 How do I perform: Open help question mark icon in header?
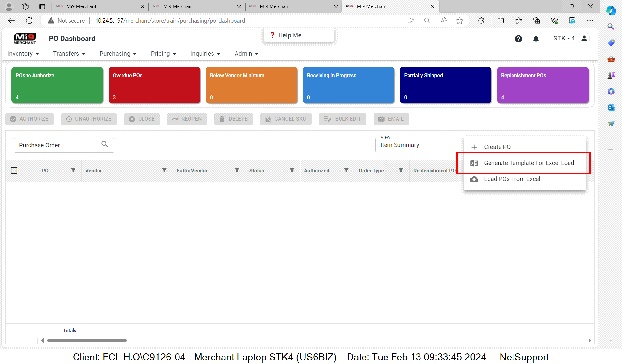click(518, 39)
